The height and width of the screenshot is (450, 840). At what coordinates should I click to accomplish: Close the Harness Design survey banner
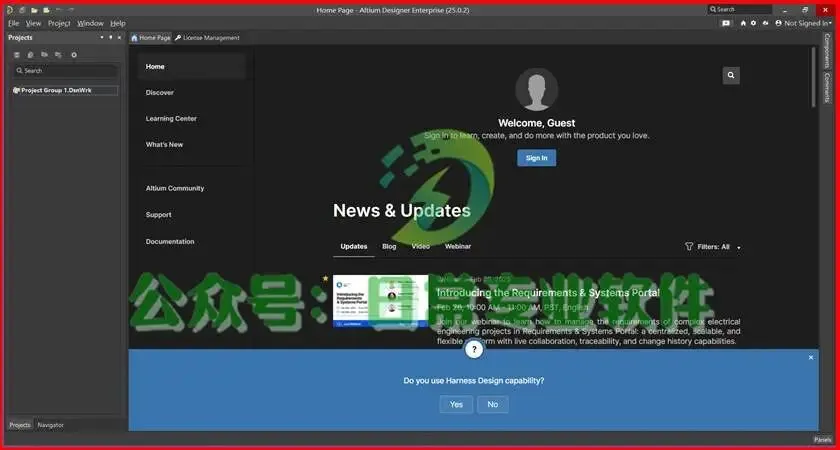811,357
